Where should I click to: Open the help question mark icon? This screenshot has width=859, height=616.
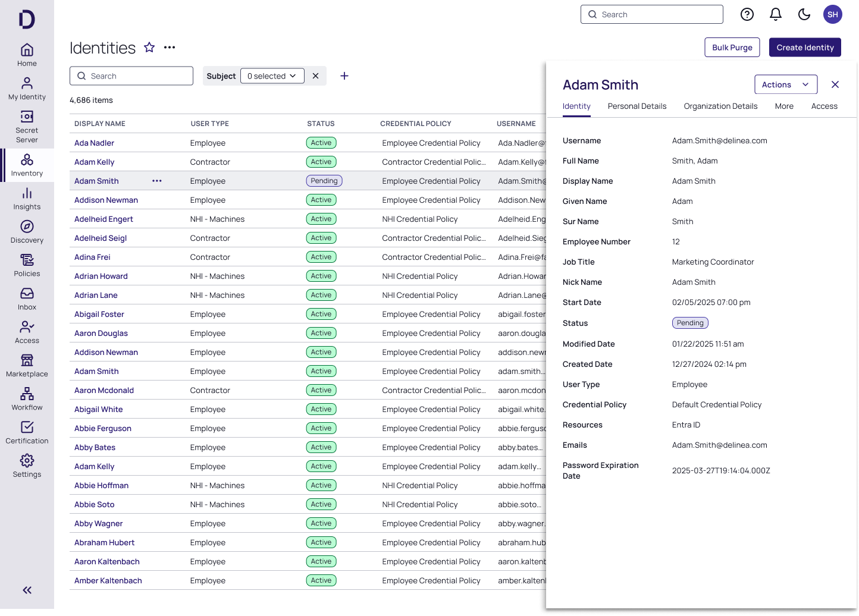[x=747, y=14]
